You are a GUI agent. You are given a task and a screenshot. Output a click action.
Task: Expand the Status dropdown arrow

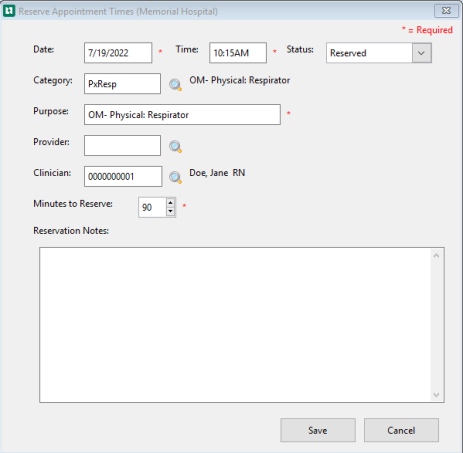[x=421, y=53]
